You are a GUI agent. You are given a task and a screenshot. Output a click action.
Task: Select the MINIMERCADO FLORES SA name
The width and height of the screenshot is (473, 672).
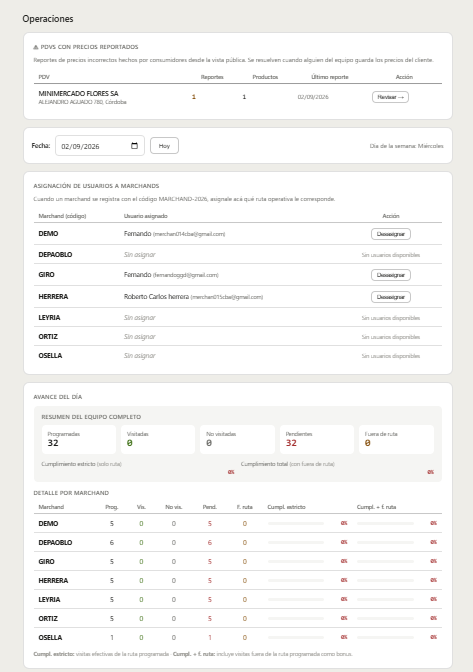coord(78,93)
